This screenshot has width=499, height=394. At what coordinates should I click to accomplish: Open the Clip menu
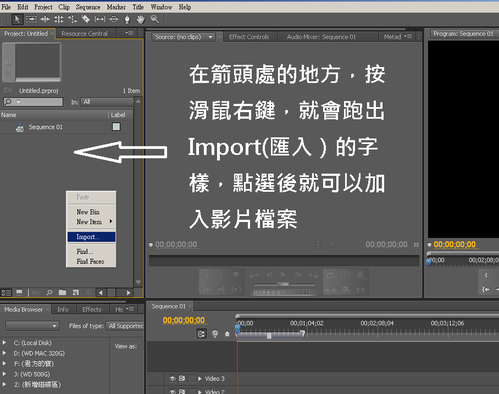[64, 7]
